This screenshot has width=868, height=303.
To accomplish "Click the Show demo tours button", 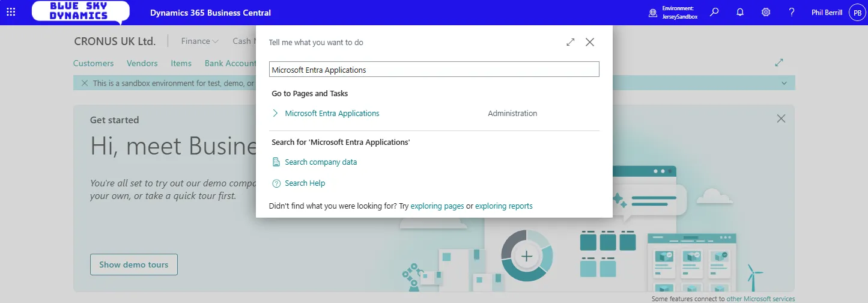I will tap(134, 265).
